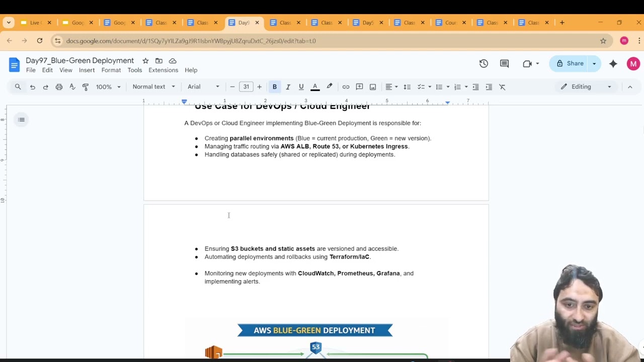Open the Format menu

point(111,70)
